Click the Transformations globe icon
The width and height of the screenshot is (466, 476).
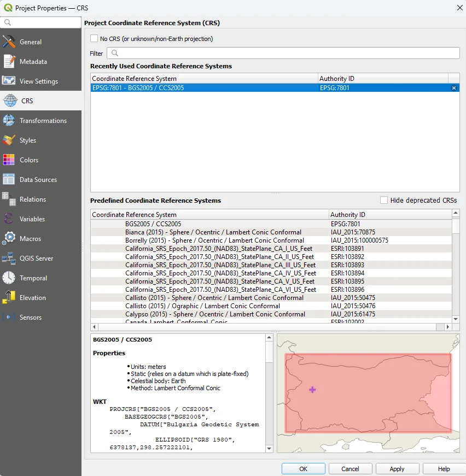coord(9,121)
